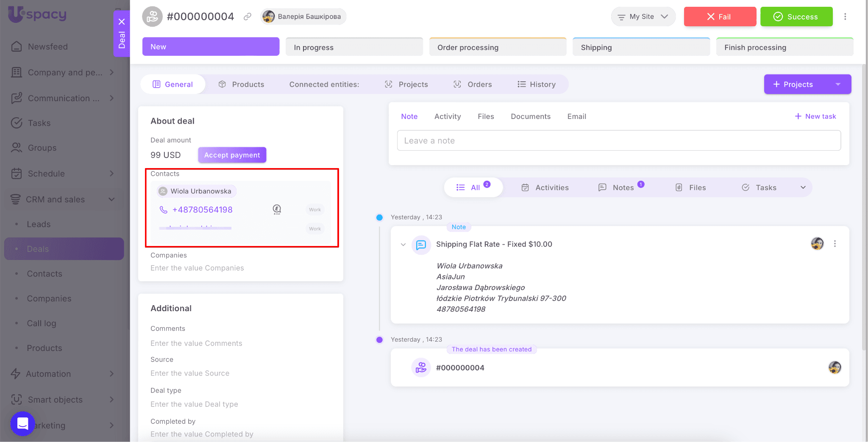Open the My Site funnel dropdown
This screenshot has width=868, height=442.
coord(643,17)
